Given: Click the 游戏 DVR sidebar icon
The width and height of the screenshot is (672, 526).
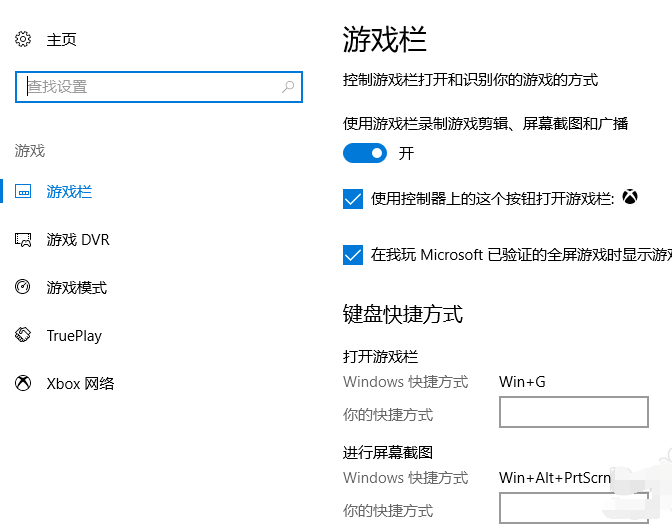Looking at the screenshot, I should click(x=23, y=240).
